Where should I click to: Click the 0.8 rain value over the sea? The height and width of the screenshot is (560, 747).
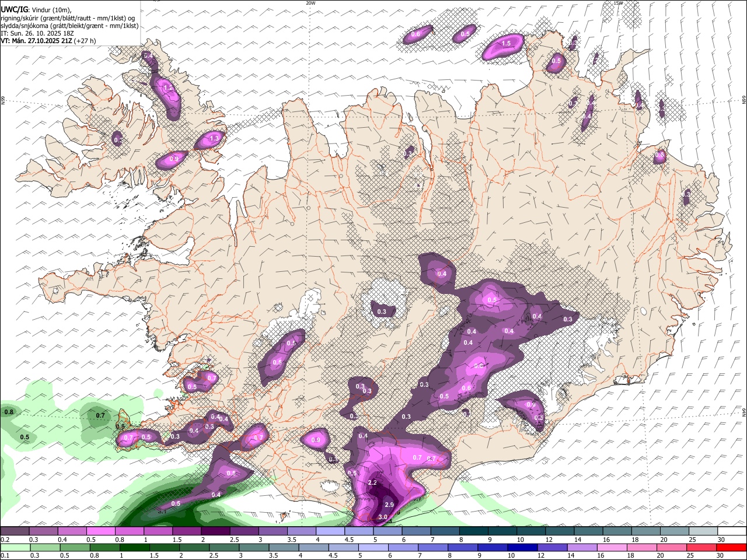pos(9,412)
